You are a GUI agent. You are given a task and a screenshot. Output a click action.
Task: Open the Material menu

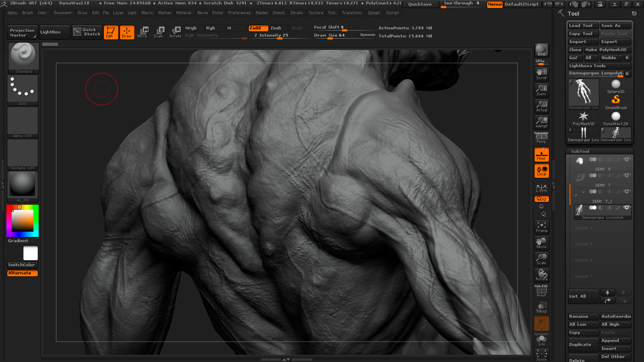coord(184,13)
